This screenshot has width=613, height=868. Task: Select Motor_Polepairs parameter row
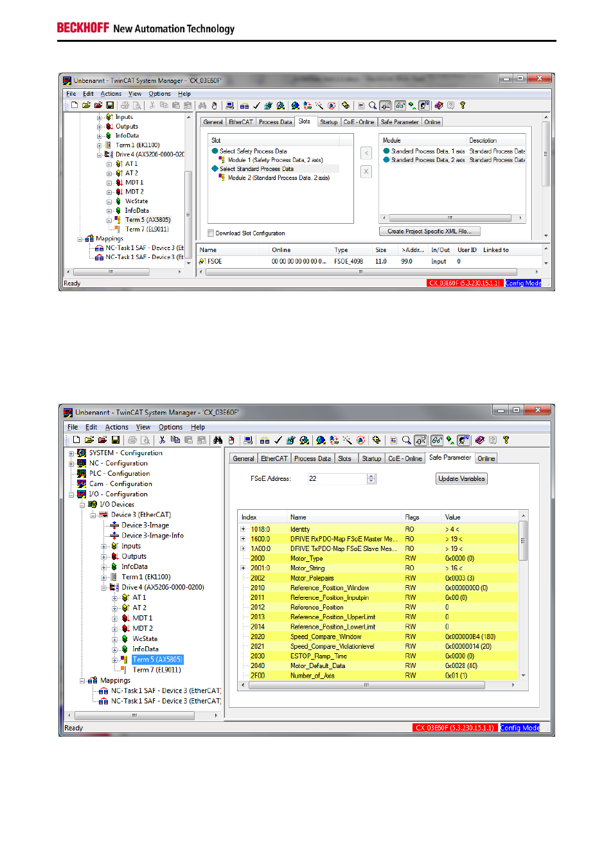[378, 579]
